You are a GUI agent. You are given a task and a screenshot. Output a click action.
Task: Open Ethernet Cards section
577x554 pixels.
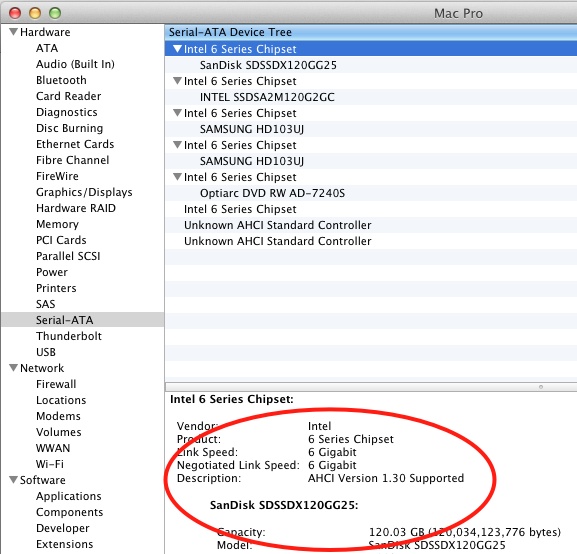(75, 144)
